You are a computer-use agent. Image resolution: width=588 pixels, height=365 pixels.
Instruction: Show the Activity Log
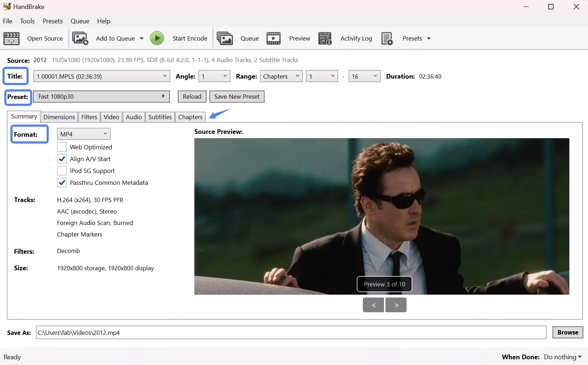(x=325, y=38)
